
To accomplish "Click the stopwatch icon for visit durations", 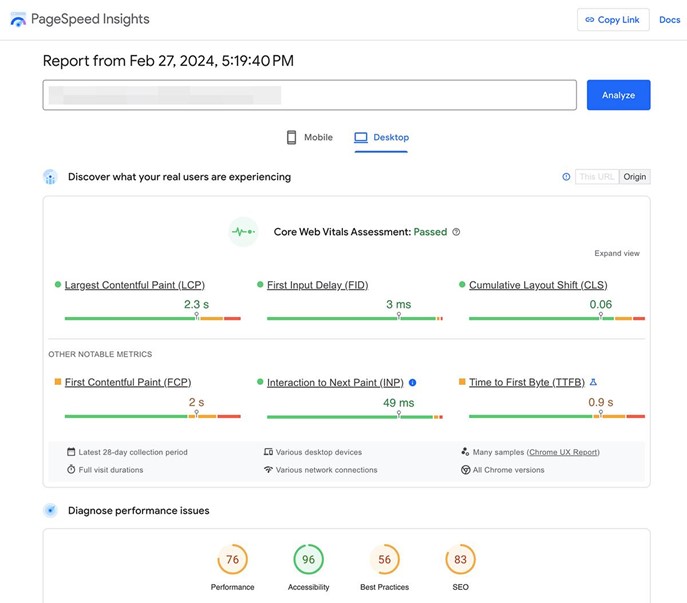I will (x=71, y=469).
